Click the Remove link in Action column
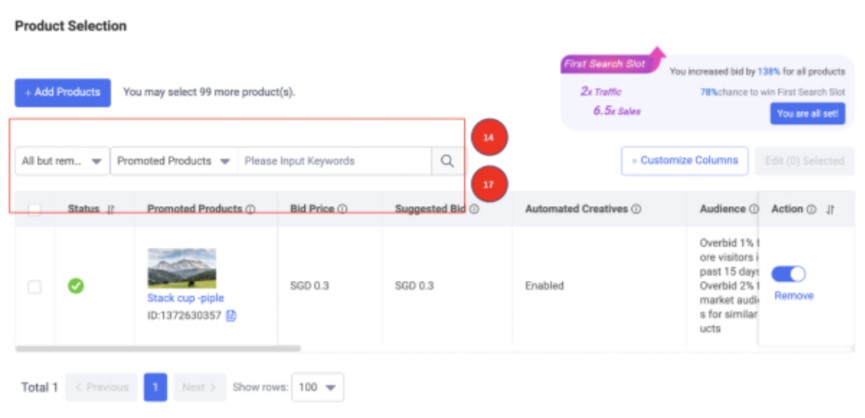This screenshot has height=418, width=865. 794,296
